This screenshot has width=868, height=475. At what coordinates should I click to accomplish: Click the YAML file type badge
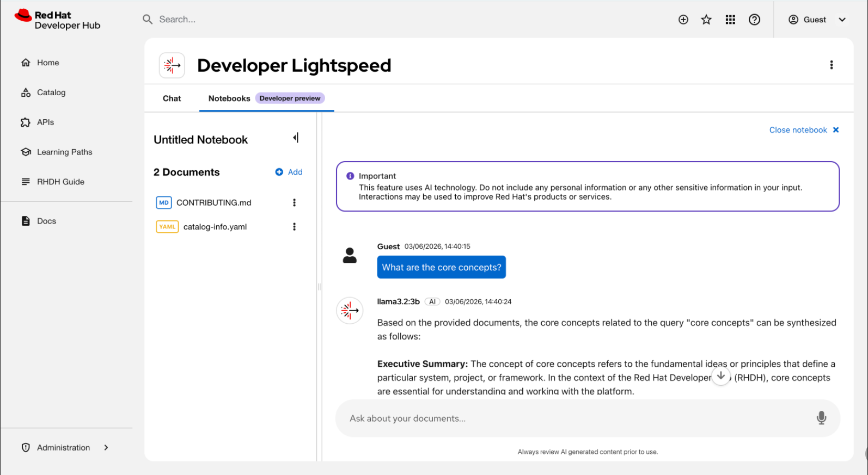click(x=167, y=227)
